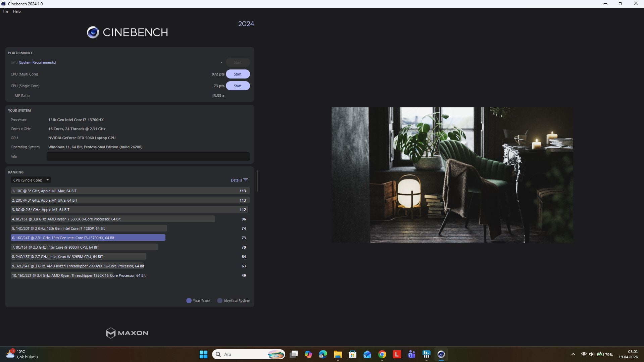
Task: Click the Windows 11 operating system text
Action: pyautogui.click(x=95, y=147)
